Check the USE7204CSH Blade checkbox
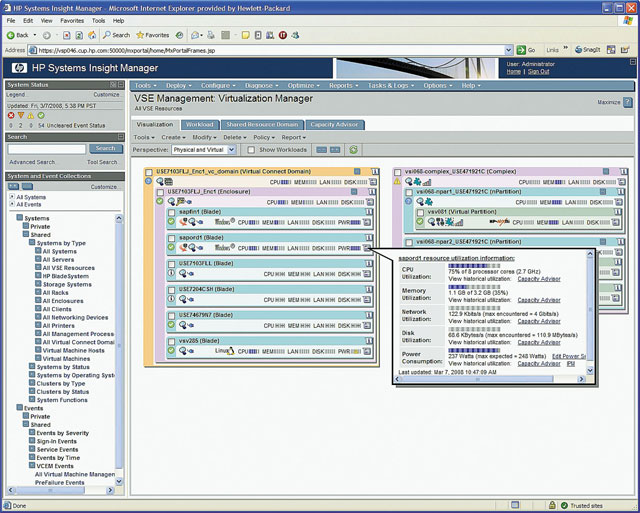Image resolution: width=640 pixels, height=513 pixels. click(x=172, y=289)
